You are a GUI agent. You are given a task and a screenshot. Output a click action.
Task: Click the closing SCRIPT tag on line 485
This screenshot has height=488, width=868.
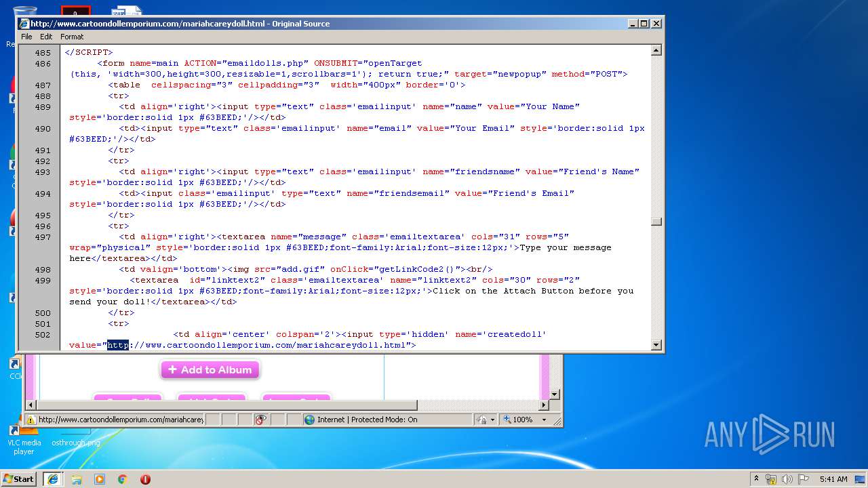[89, 53]
